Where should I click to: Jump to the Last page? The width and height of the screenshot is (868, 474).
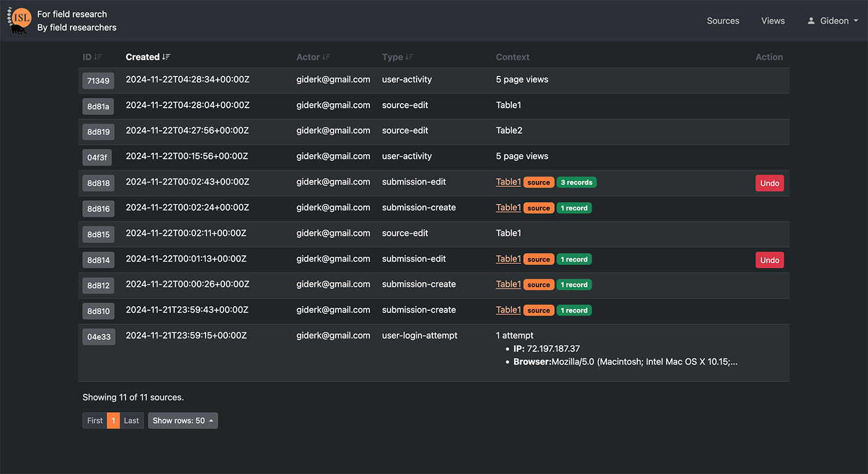click(131, 421)
